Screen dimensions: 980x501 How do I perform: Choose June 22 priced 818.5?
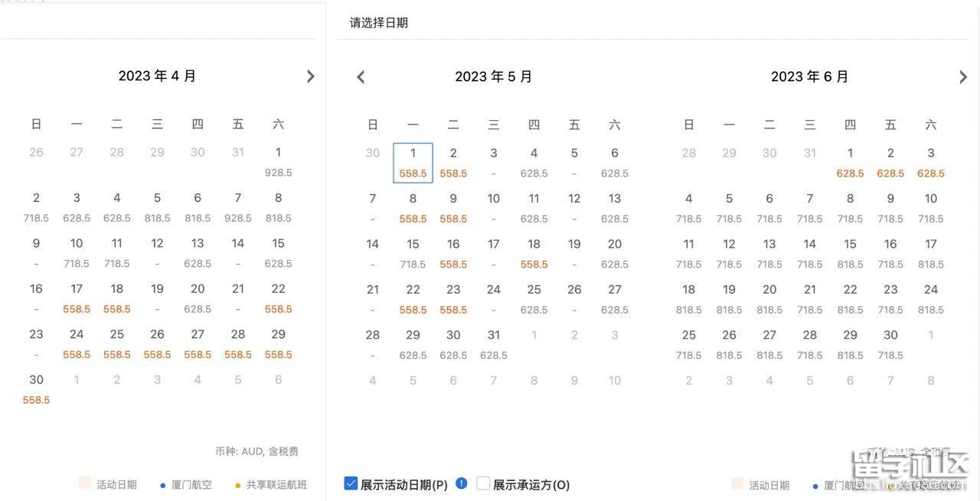coord(850,299)
